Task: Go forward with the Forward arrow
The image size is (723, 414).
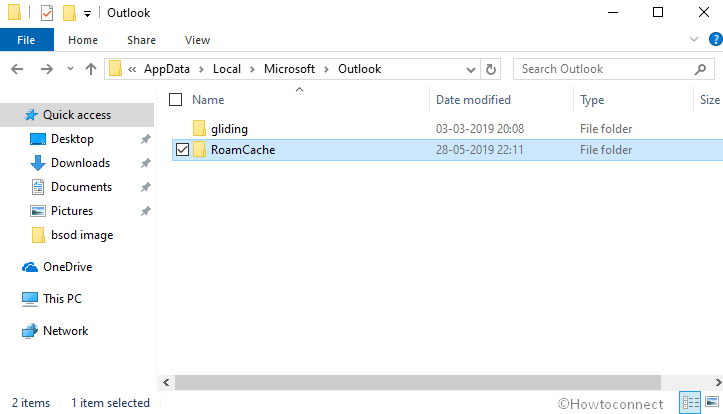Action: pyautogui.click(x=47, y=69)
